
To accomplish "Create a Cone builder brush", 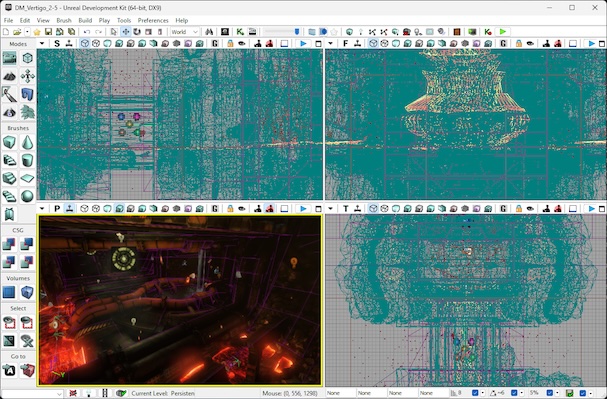I will pos(27,142).
